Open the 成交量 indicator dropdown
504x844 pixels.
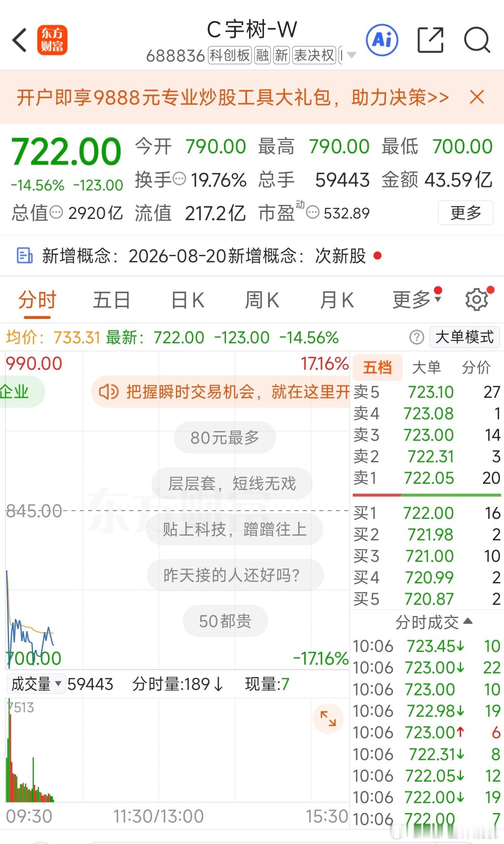point(36,684)
